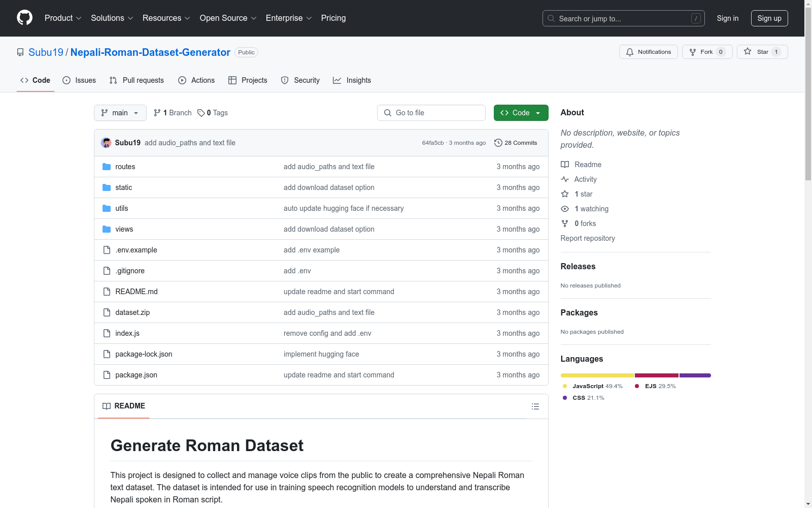Click the Search or jump to field
The width and height of the screenshot is (812, 508).
[x=624, y=18]
